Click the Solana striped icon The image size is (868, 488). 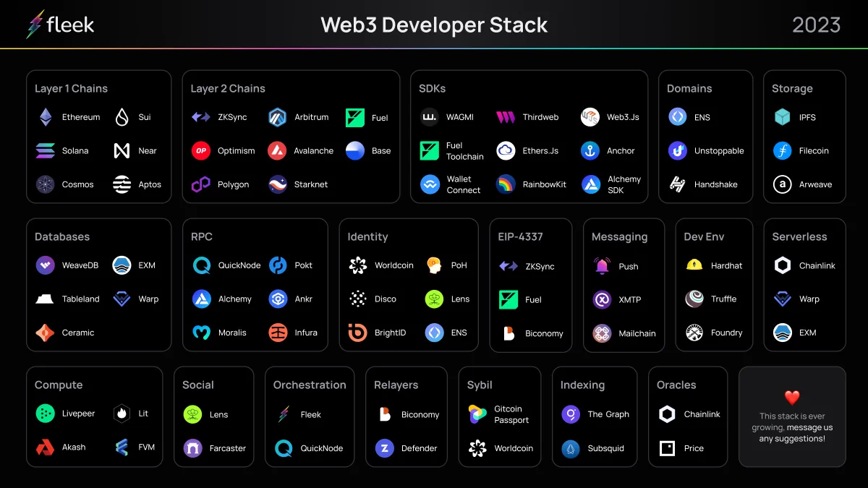[46, 150]
